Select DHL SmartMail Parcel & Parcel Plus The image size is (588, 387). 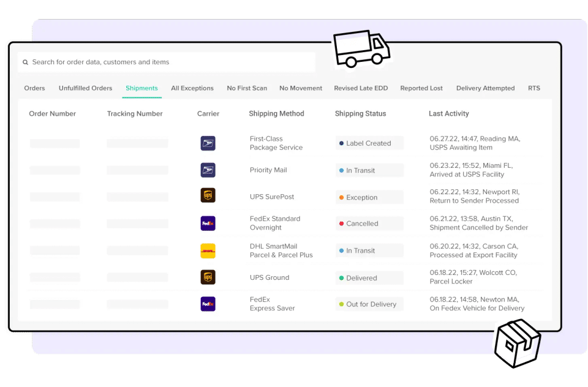(x=281, y=250)
